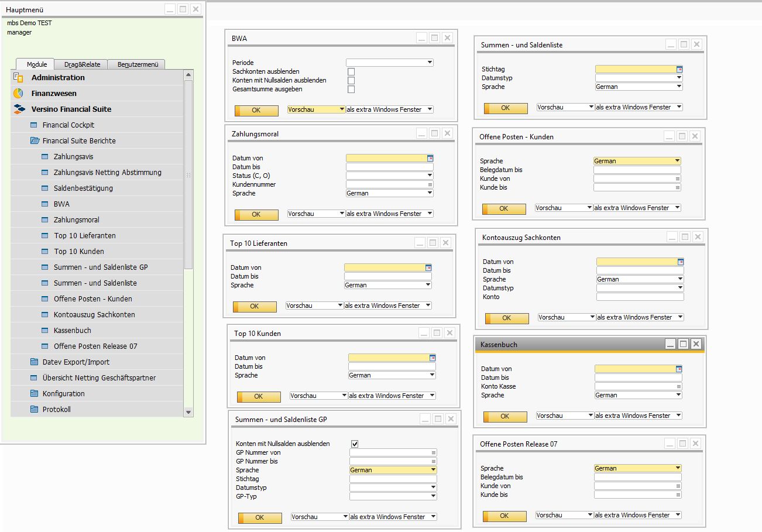Click Stichtag field in Summen - und Saldenliste GP
This screenshot has height=532, width=762.
393,479
